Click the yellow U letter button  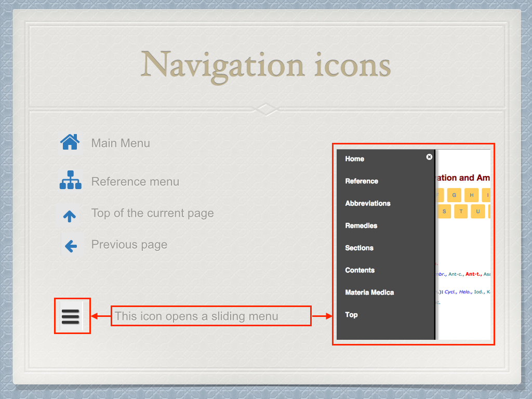[x=478, y=211]
